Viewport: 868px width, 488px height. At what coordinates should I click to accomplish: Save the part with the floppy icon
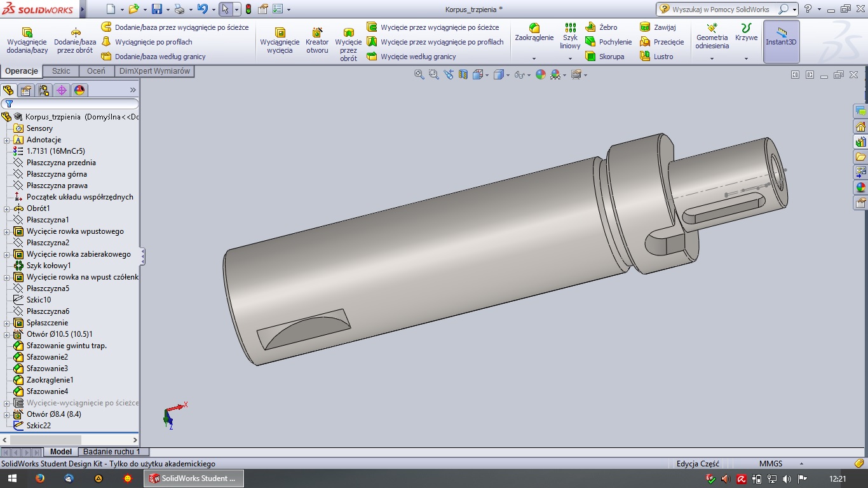click(x=157, y=9)
